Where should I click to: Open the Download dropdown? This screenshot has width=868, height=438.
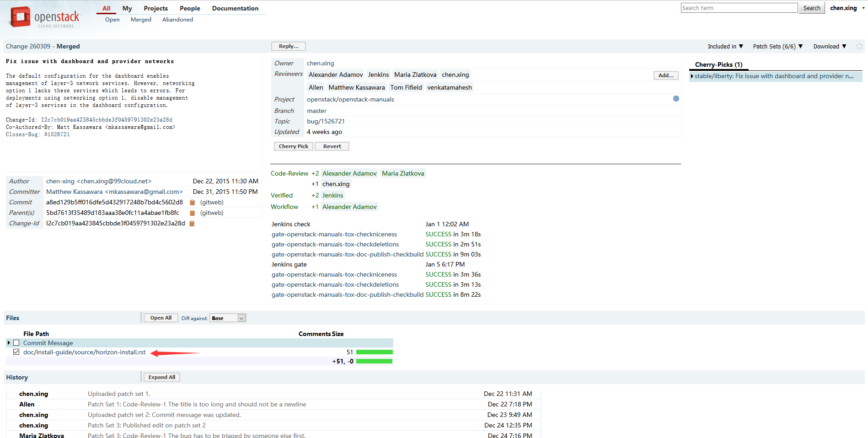click(x=830, y=46)
